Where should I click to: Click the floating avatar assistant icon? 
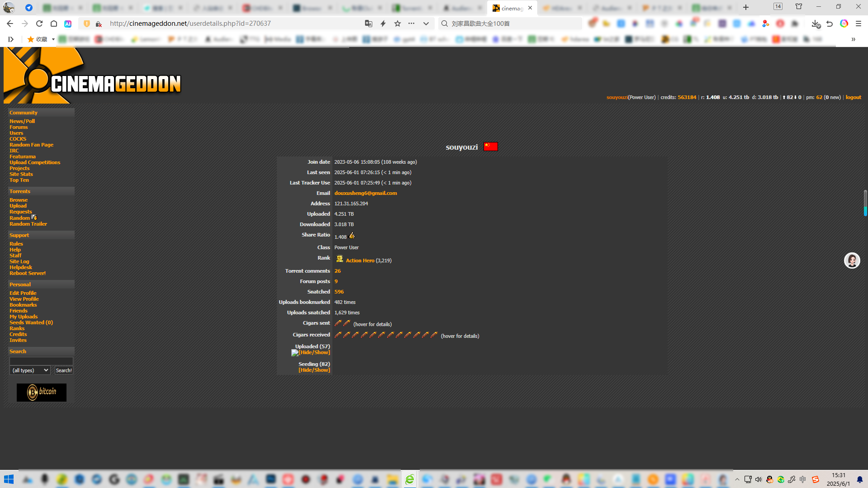pyautogui.click(x=852, y=261)
